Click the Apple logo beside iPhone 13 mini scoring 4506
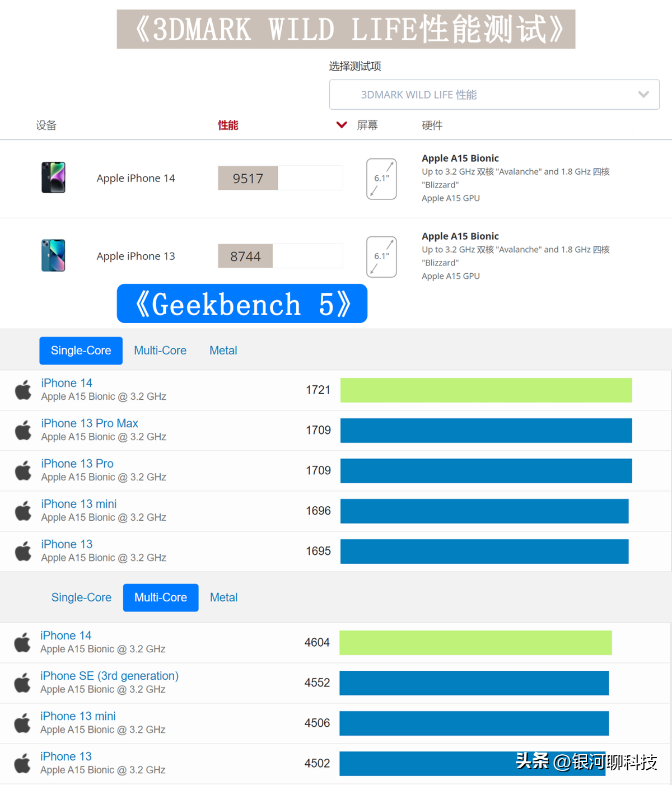 point(22,723)
